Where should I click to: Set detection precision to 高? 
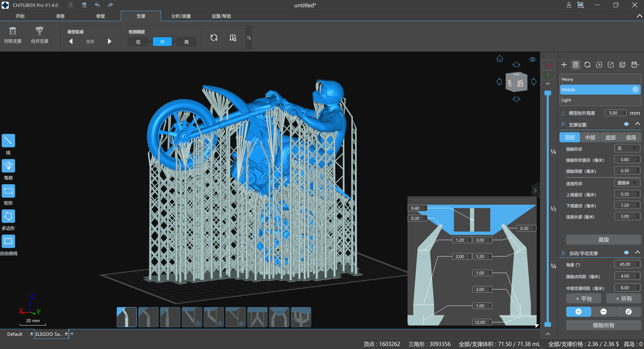(x=186, y=42)
